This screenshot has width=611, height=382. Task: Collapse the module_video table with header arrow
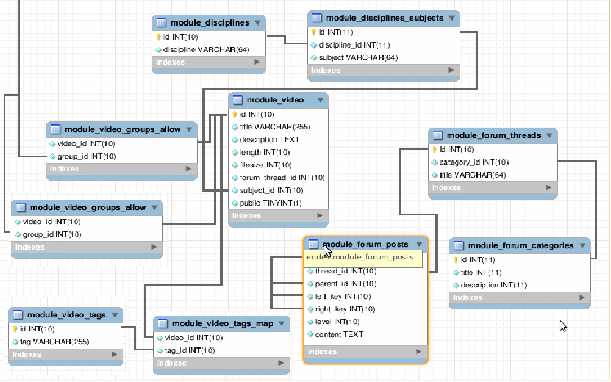click(x=320, y=100)
